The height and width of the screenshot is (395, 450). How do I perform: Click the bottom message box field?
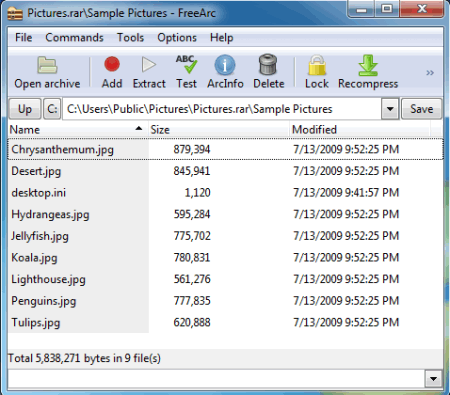pos(217,379)
